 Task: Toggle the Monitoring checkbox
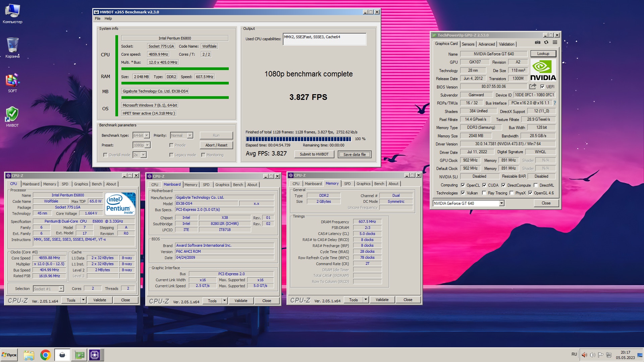click(x=203, y=155)
